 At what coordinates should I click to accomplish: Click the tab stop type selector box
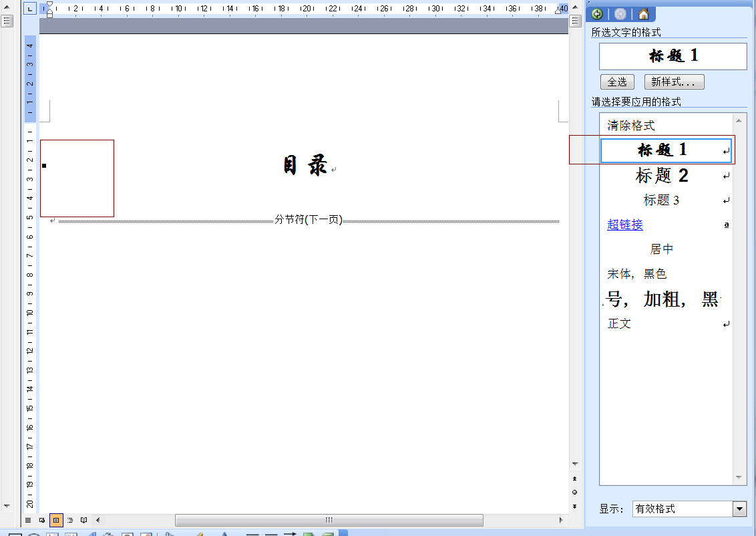pyautogui.click(x=30, y=8)
